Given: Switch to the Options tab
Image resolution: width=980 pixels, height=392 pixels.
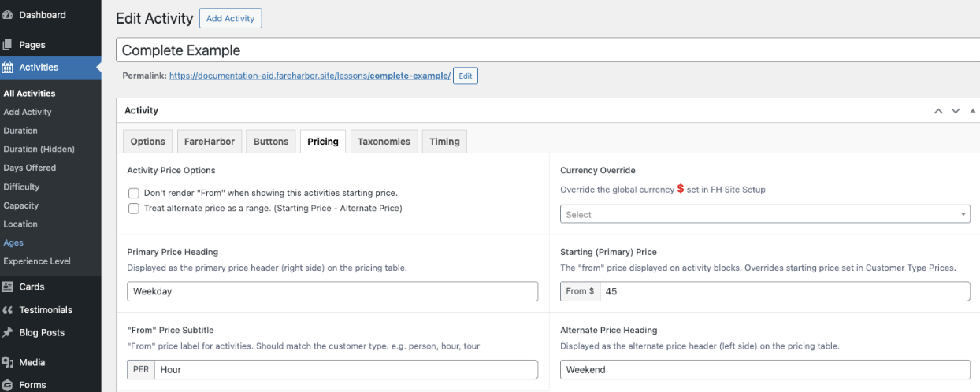Looking at the screenshot, I should [x=147, y=142].
